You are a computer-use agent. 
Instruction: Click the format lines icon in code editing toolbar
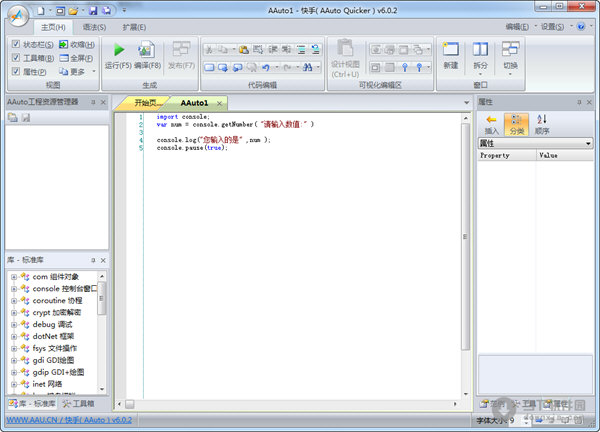coord(301,49)
